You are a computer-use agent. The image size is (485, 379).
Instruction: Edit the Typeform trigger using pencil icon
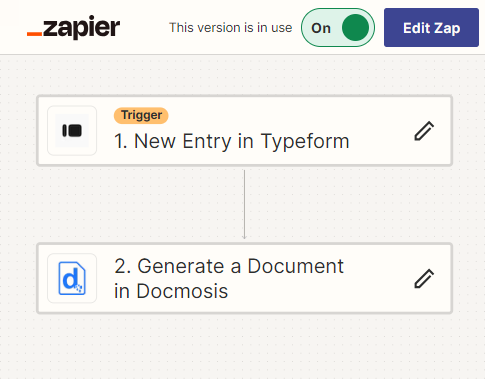point(424,131)
